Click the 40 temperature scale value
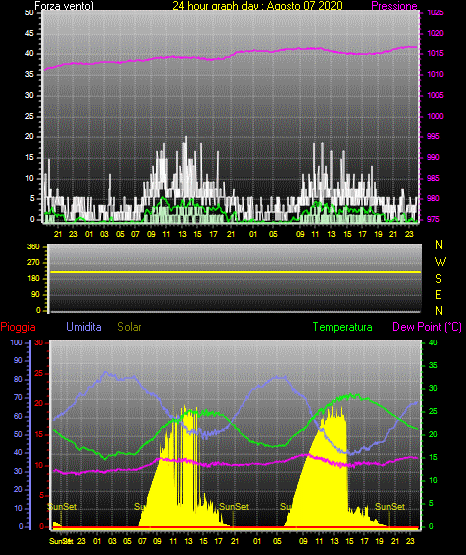This screenshot has height=555, width=466. click(x=433, y=342)
